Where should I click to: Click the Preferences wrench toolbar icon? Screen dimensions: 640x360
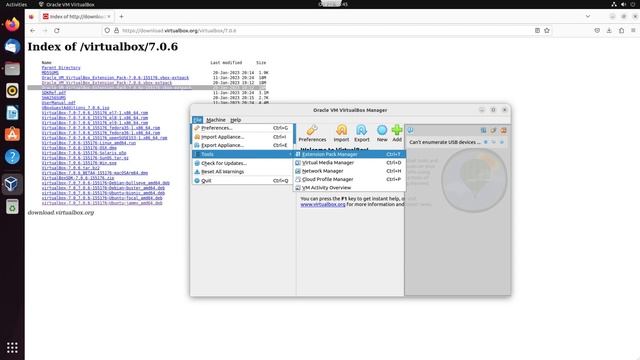pyautogui.click(x=312, y=133)
